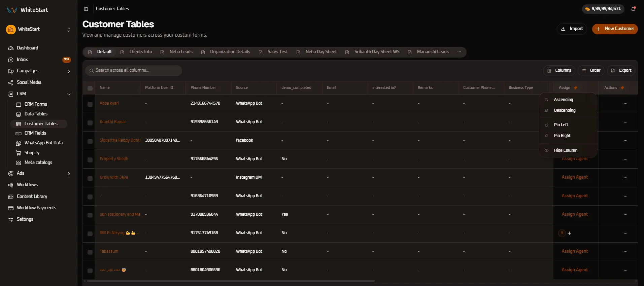Open row actions menu for Abba kyari
The width and height of the screenshot is (644, 286).
625,104
